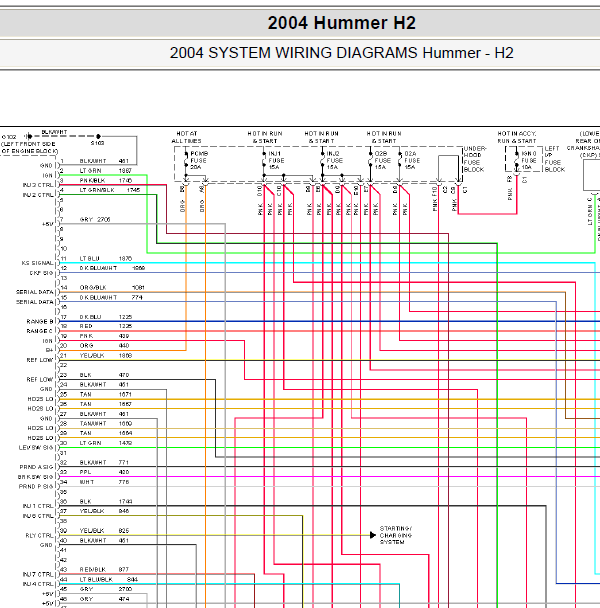Viewport: 600px width, 608px height.
Task: Select the PNK wire label at pin 19
Action: click(86, 336)
